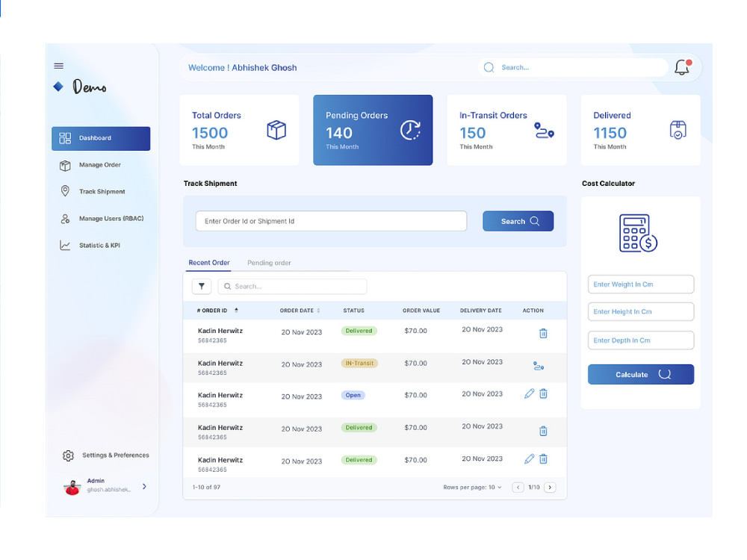This screenshot has height=560, width=747.
Task: Open Track Shipment in sidebar
Action: 101,191
